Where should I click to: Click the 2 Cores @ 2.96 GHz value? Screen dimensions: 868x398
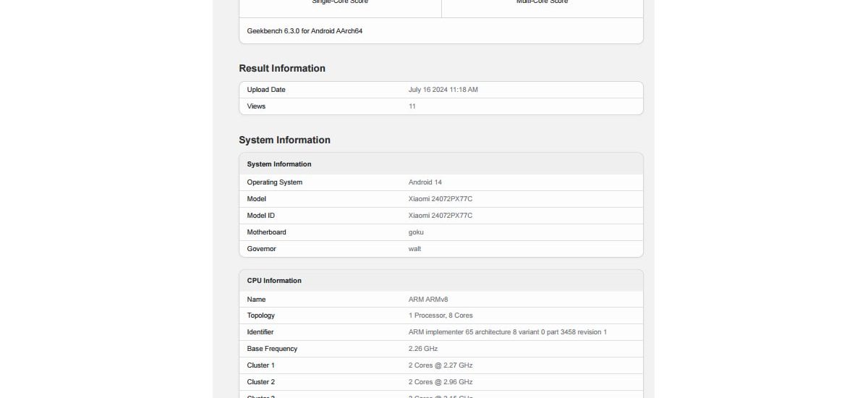[x=440, y=382]
